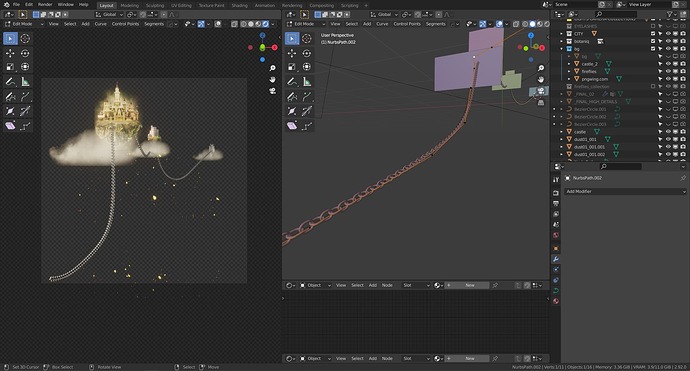The height and width of the screenshot is (371, 690).
Task: Open Global orientation dropdown in right header
Action: pyautogui.click(x=384, y=15)
